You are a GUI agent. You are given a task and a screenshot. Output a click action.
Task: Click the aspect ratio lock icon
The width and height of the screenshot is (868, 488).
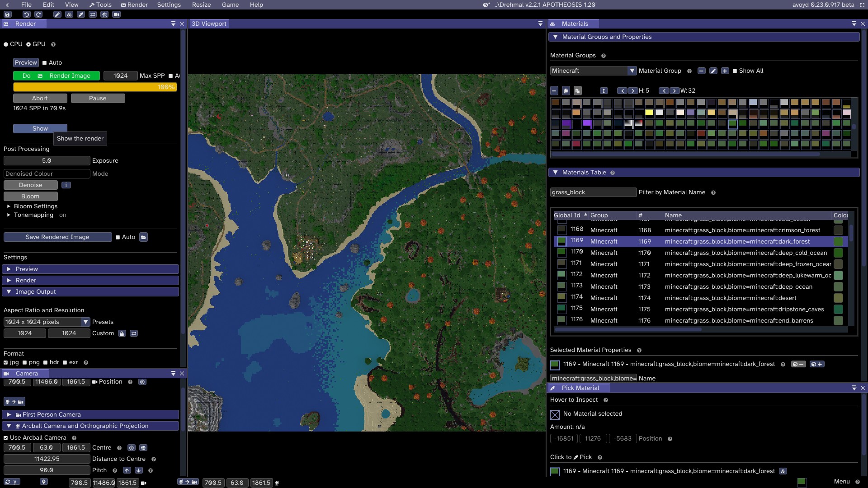point(122,333)
